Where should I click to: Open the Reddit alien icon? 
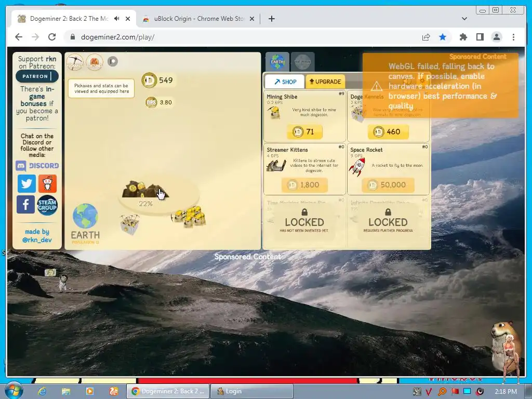(47, 184)
